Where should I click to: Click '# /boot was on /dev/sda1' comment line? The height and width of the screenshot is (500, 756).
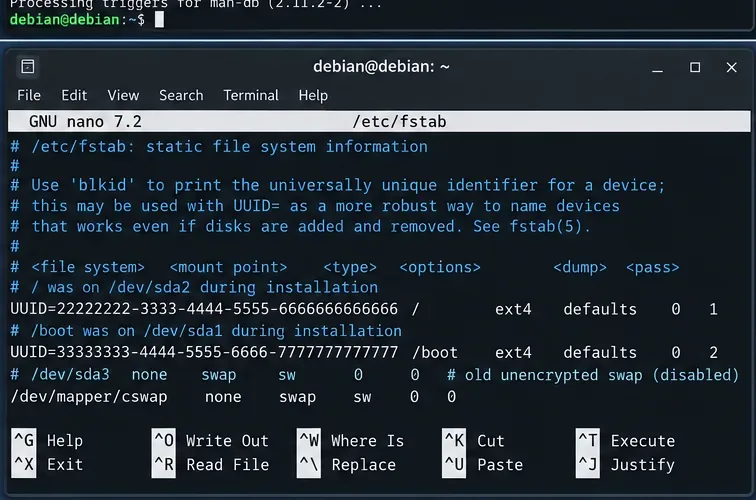click(x=206, y=331)
